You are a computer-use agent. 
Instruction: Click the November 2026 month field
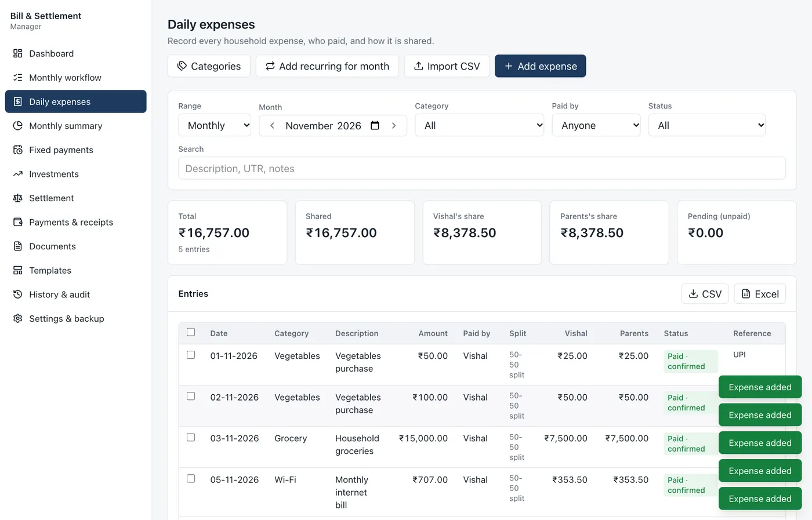(333, 126)
